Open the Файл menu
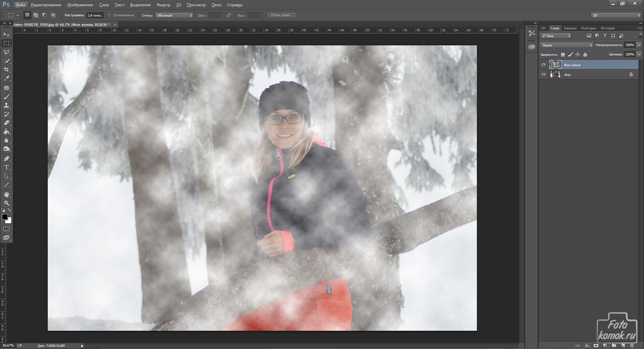The image size is (644, 349). click(x=20, y=5)
